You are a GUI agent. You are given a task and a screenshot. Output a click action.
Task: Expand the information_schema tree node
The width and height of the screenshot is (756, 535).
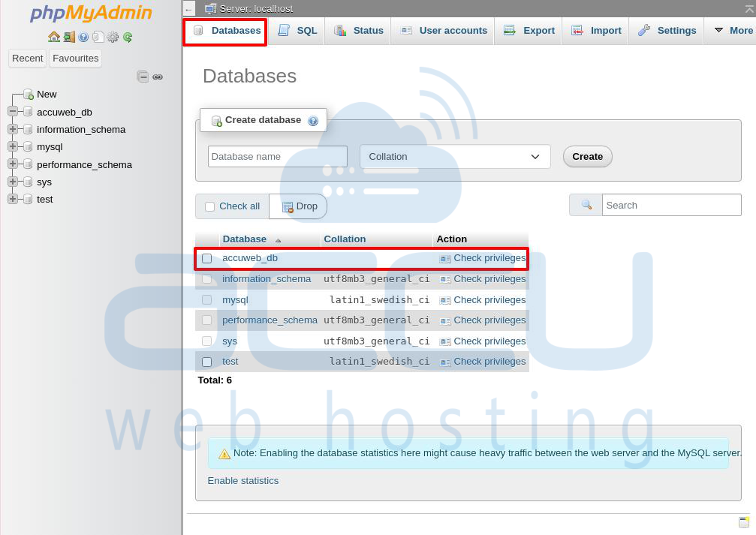coord(13,129)
